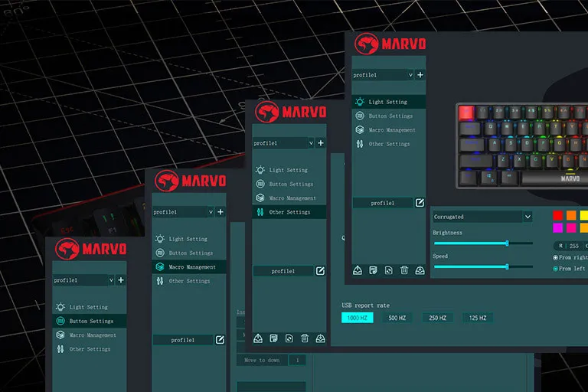Click the trash icon in Other Settings window
Viewport: 588px width, 392px height.
click(305, 338)
